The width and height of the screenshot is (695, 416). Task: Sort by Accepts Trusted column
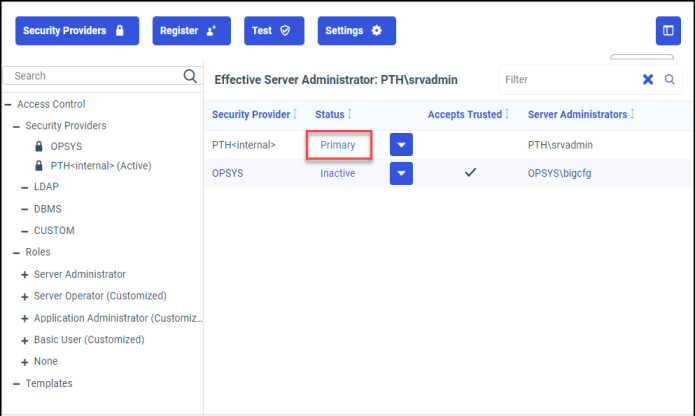click(x=468, y=114)
